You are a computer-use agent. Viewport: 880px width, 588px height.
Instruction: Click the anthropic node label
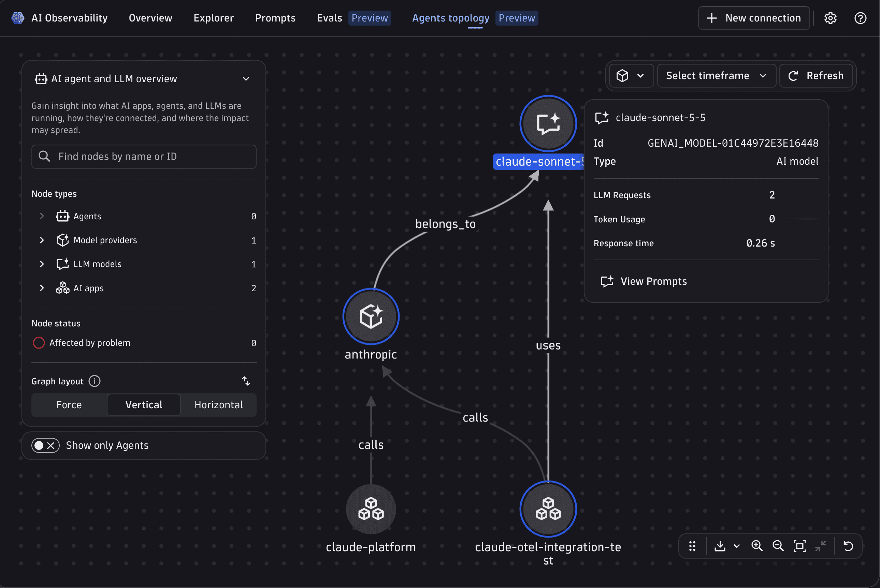point(371,355)
